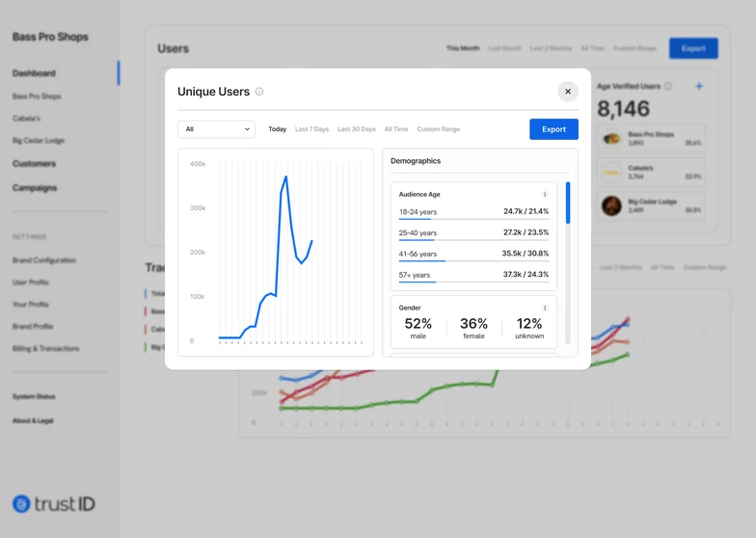Click trustID logo icon

(21, 503)
